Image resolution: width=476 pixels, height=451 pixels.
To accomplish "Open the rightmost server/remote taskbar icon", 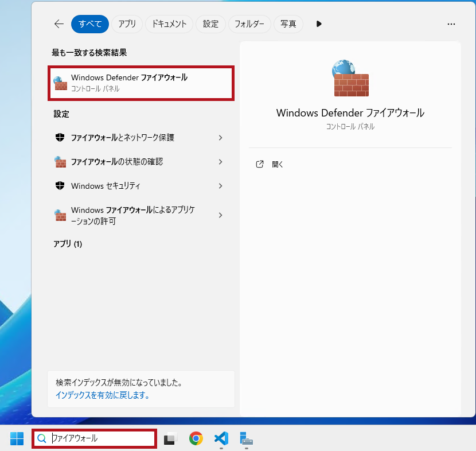I will click(x=246, y=438).
